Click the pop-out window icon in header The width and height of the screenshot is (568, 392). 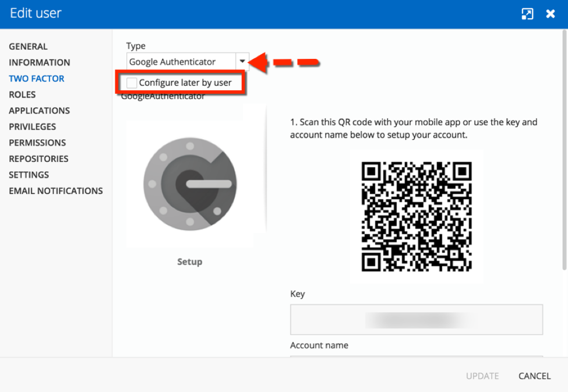[x=527, y=14]
